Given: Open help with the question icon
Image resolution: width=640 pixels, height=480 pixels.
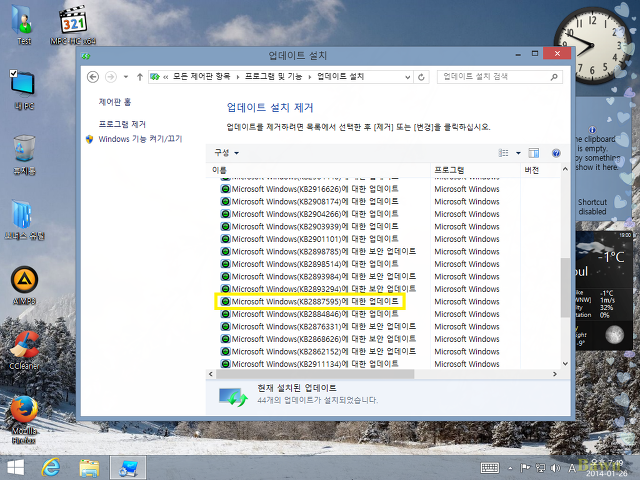Looking at the screenshot, I should pos(556,153).
